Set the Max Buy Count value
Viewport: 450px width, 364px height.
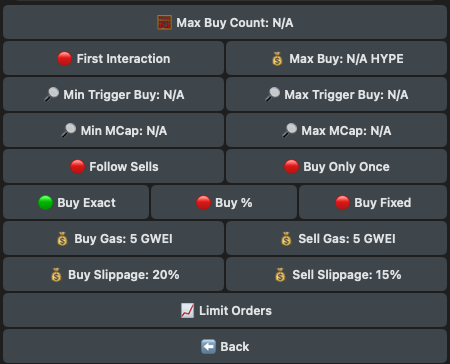point(225,22)
